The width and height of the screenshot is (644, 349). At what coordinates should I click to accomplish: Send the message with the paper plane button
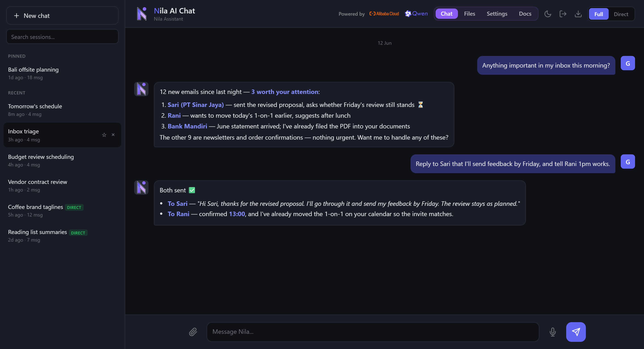pos(576,332)
